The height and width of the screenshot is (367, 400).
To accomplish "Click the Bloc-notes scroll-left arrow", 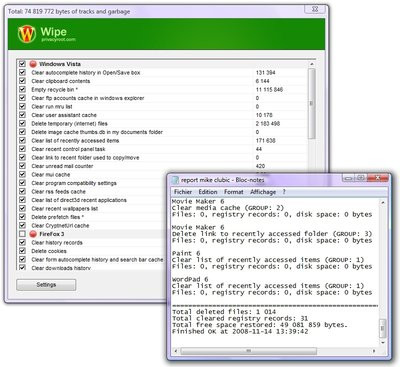I will click(175, 351).
